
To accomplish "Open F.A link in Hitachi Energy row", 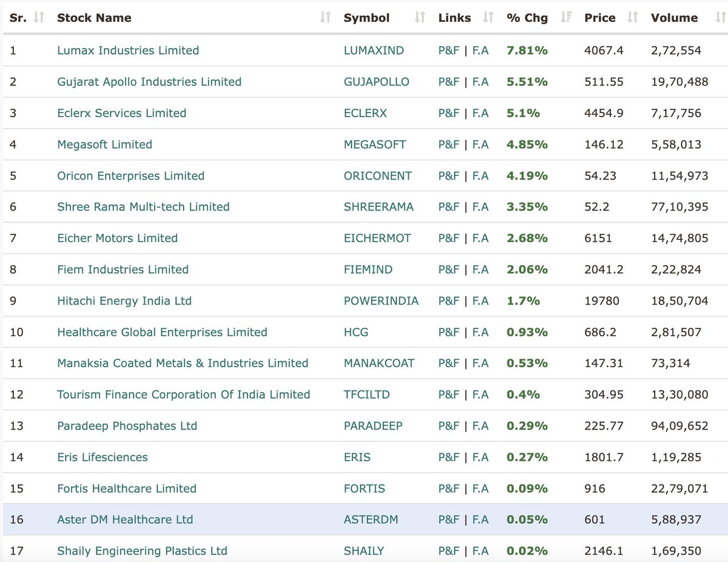I will (x=480, y=301).
